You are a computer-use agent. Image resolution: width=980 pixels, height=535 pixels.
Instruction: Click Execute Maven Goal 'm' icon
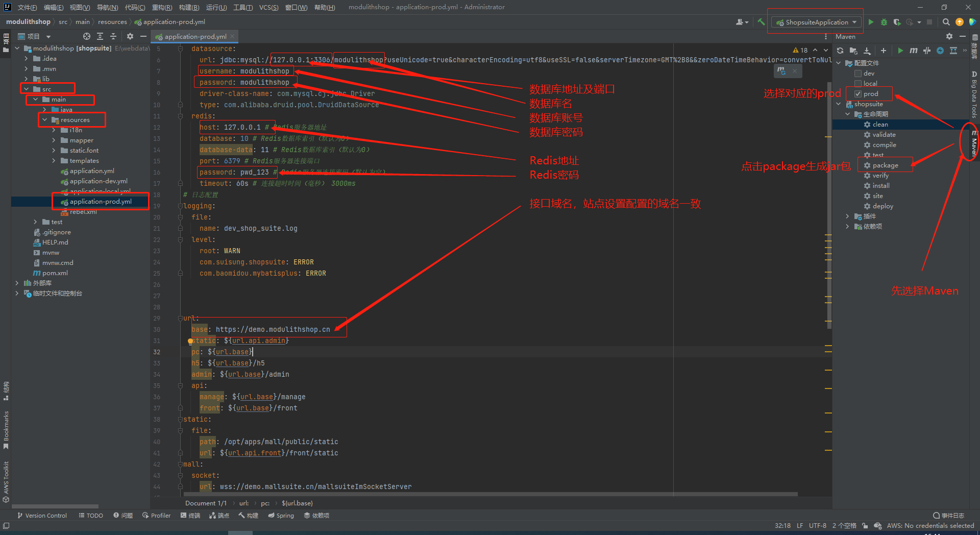[x=913, y=51]
